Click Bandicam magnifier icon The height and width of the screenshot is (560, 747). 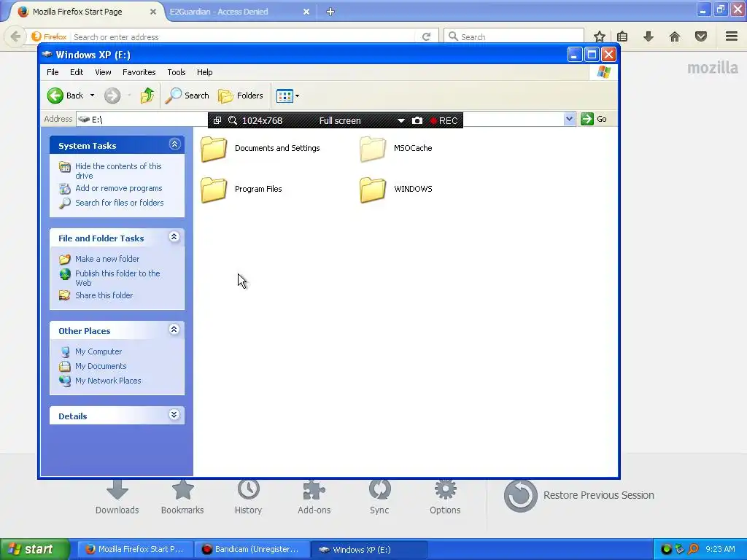click(x=233, y=121)
